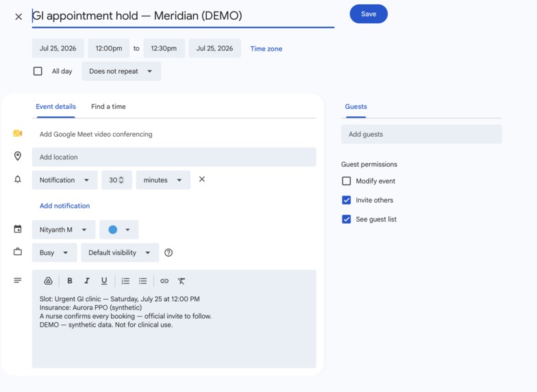Adjust the notification 30 stepper arrows
Viewport: 537px width, 392px height.
pyautogui.click(x=121, y=180)
